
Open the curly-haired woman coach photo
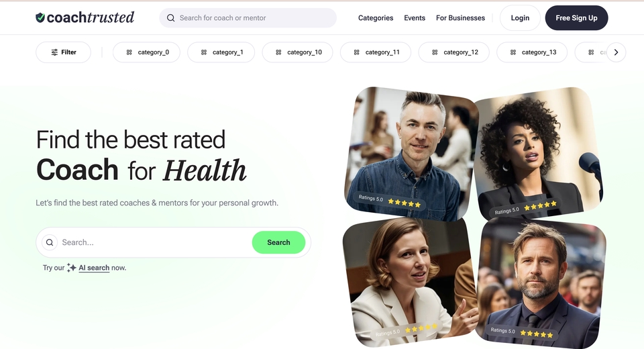(538, 152)
